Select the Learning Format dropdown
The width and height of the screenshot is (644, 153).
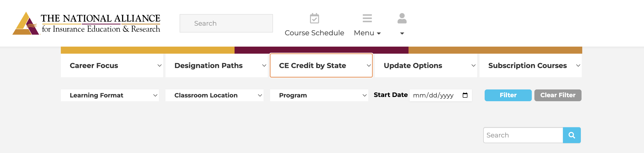click(110, 95)
